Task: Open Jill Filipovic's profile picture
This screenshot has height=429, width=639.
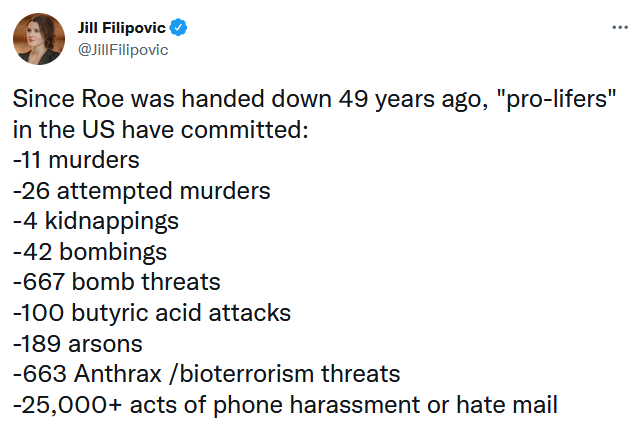Action: (39, 39)
